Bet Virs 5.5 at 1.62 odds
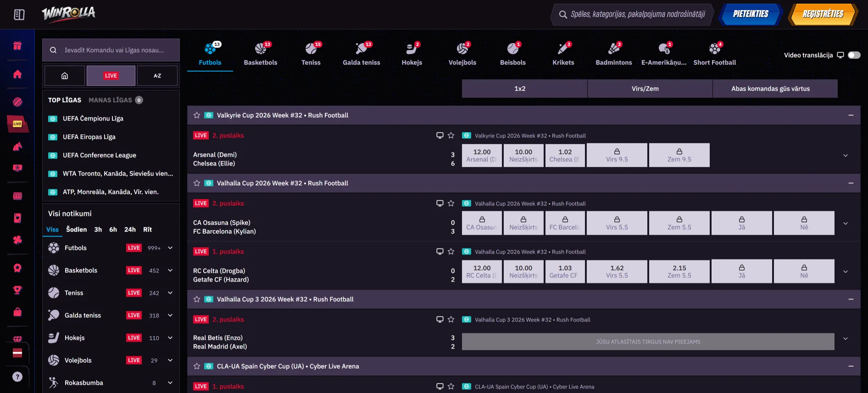868x393 pixels. click(x=617, y=271)
